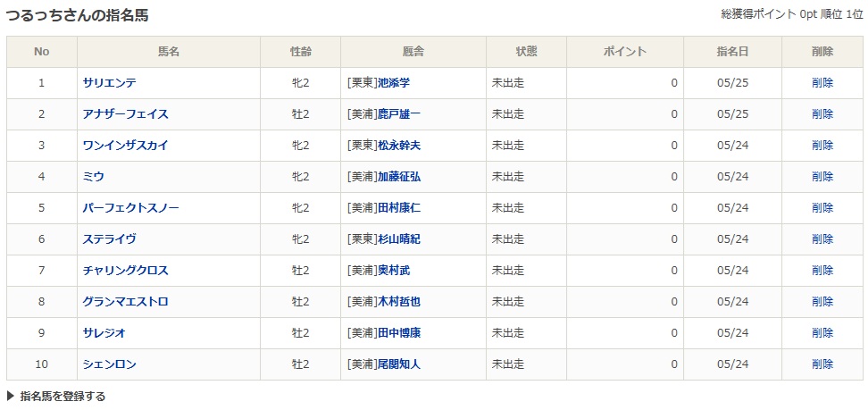
Task: Open trainer 尾関知人 stable link
Action: (399, 364)
